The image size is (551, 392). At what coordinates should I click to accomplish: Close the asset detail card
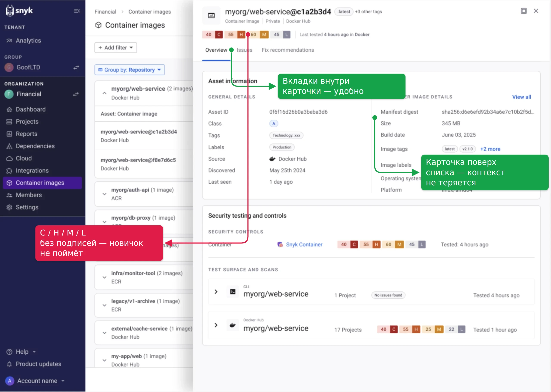coord(536,11)
